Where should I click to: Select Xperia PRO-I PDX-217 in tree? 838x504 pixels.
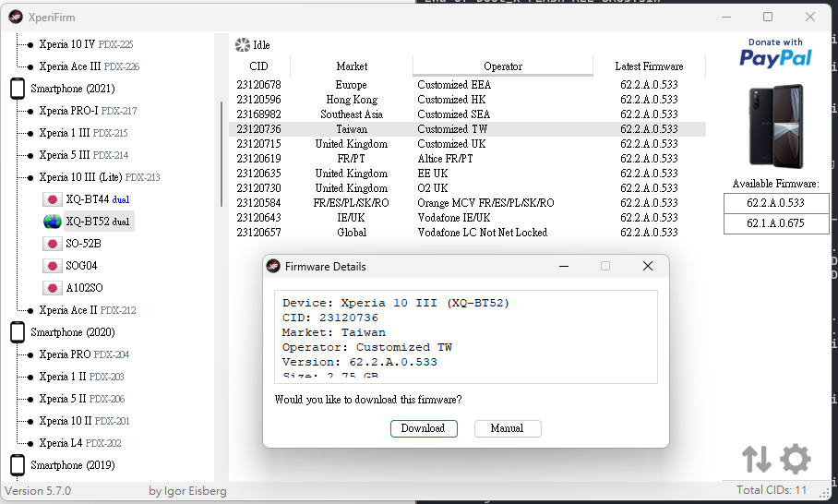point(89,111)
